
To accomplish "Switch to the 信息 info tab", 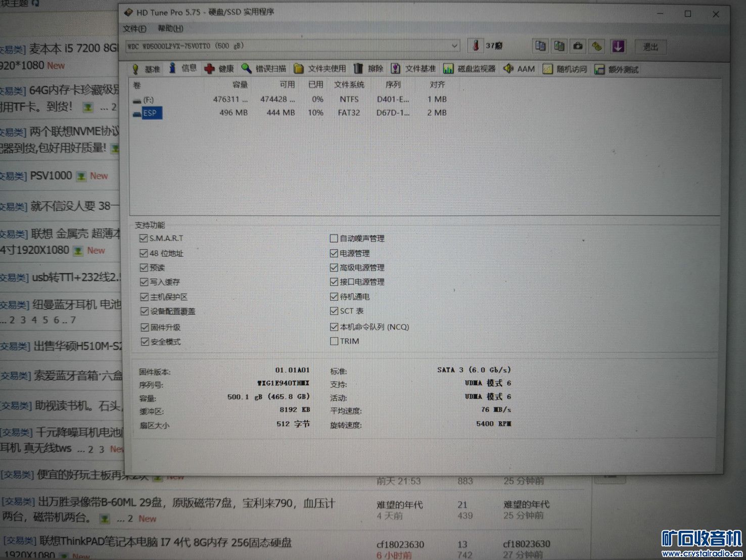I will [183, 68].
